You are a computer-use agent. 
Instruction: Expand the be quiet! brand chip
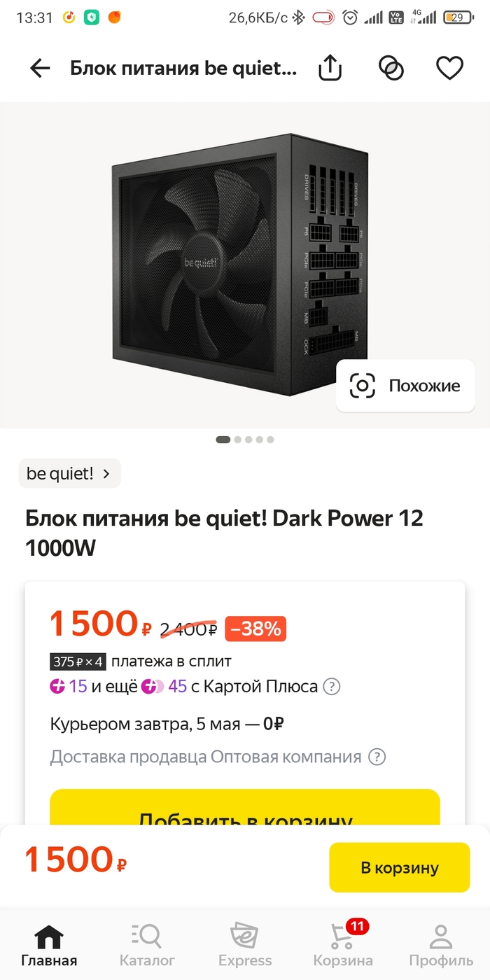pyautogui.click(x=69, y=473)
